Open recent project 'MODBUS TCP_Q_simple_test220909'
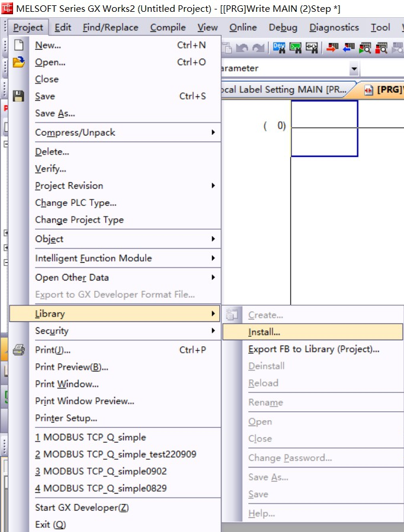Screen dimensions: 404x532 click(x=115, y=454)
